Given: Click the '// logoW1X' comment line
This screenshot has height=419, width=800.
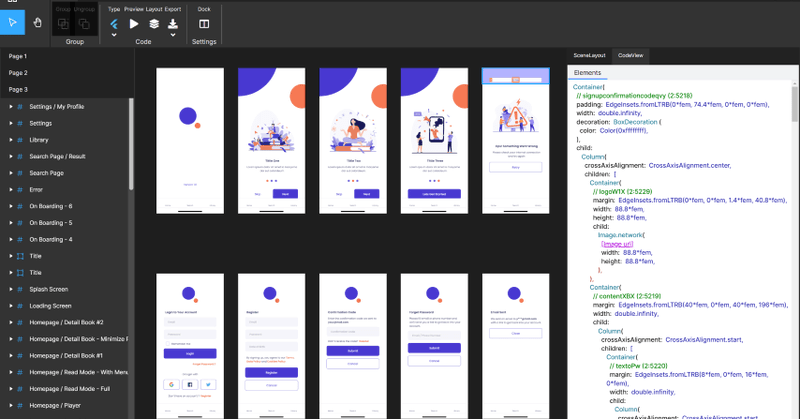Looking at the screenshot, I should 622,191.
